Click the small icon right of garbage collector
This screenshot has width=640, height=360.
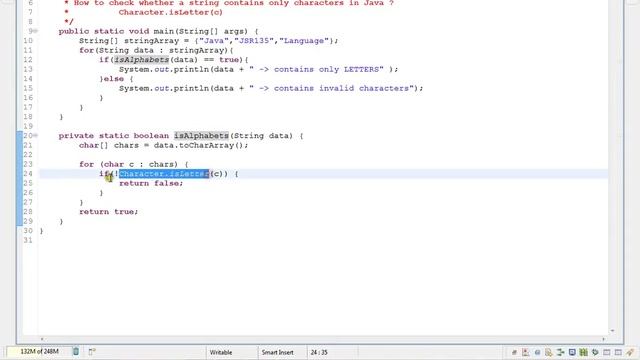[x=92, y=351]
